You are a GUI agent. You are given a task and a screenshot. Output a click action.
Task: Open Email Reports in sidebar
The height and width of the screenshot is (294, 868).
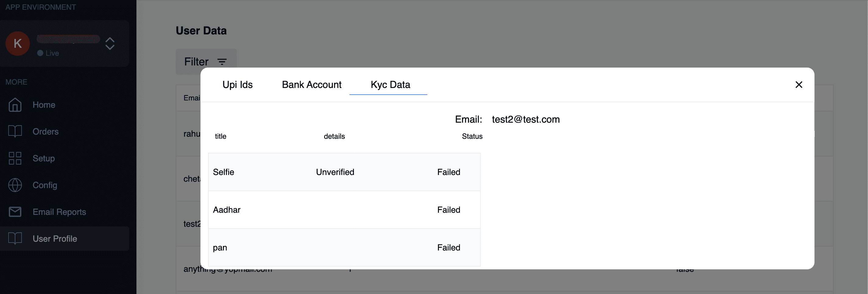pyautogui.click(x=59, y=212)
